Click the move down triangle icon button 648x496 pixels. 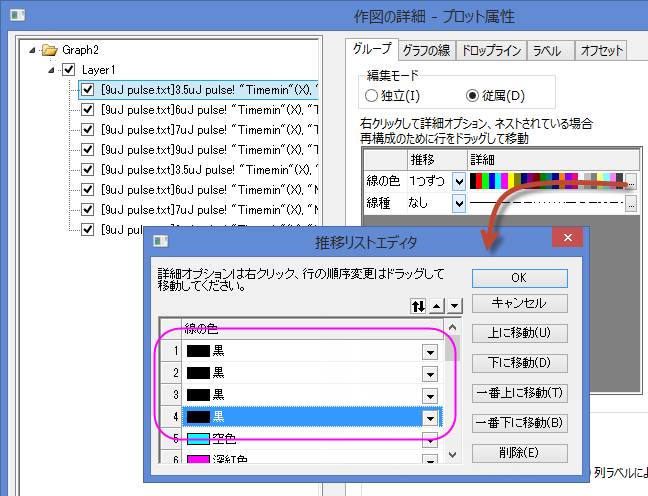[x=455, y=306]
